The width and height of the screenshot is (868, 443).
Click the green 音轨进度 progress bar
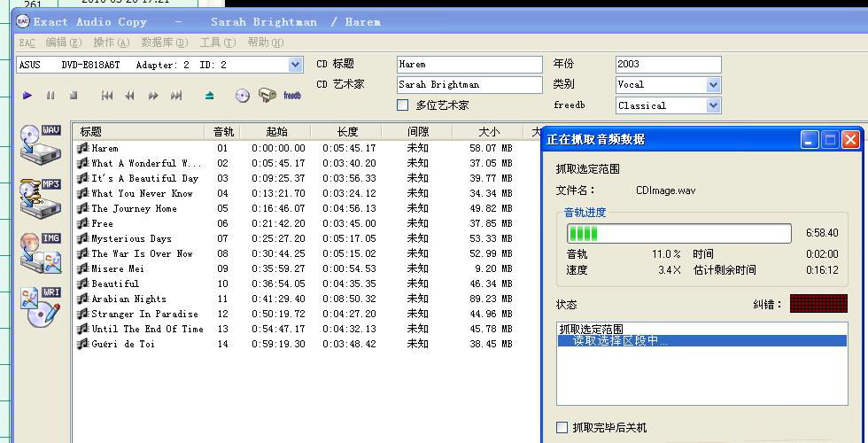click(679, 233)
